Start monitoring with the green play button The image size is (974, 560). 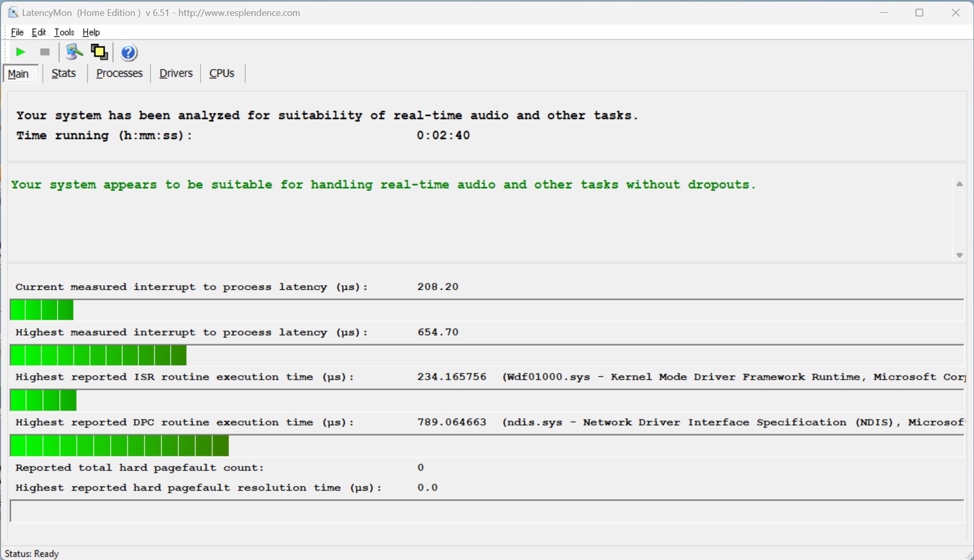(21, 52)
